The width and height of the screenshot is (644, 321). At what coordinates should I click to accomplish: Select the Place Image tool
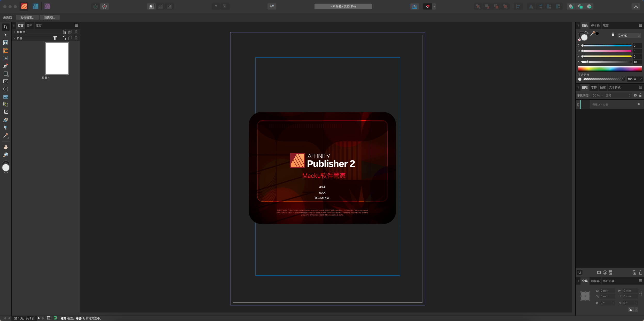[6, 97]
